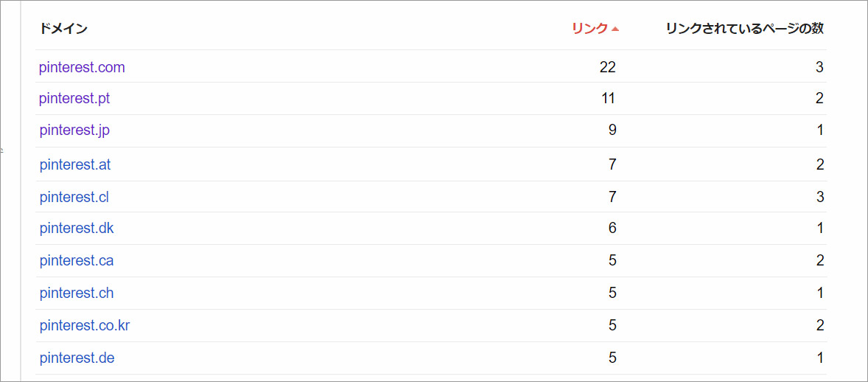Open the pinterest.pt domain link
Screen dimensions: 868x382
[74, 99]
